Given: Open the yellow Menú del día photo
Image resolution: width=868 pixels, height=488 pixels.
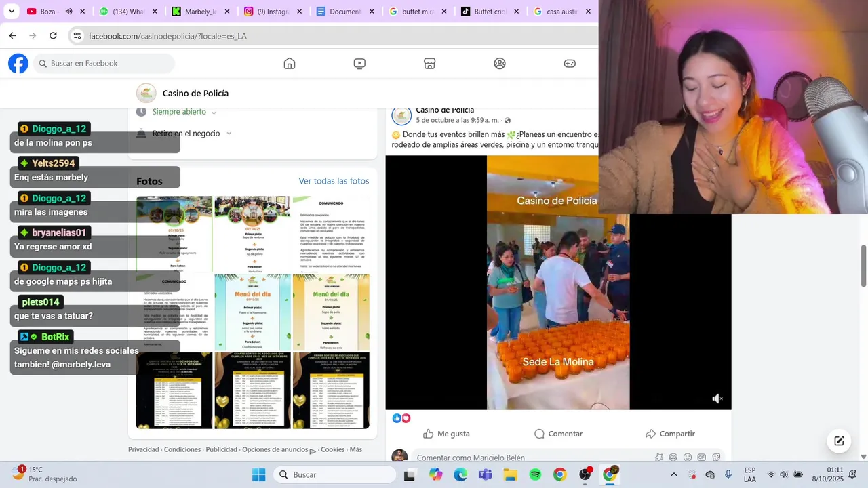Looking at the screenshot, I should pyautogui.click(x=331, y=312).
